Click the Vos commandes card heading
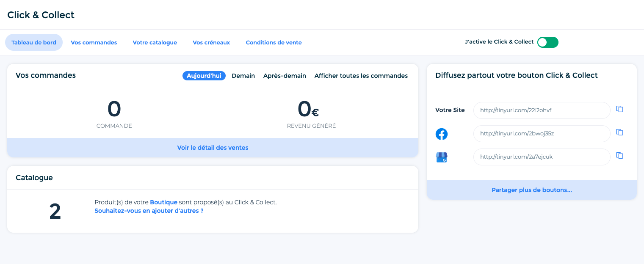The image size is (644, 264). point(46,75)
